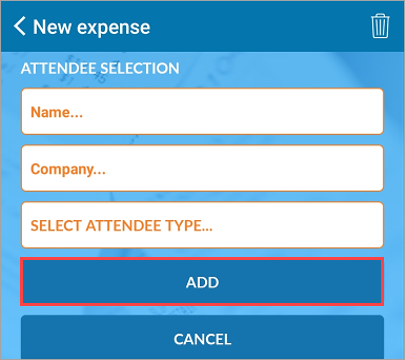
Task: Go back from New expense screen
Action: coord(20,26)
